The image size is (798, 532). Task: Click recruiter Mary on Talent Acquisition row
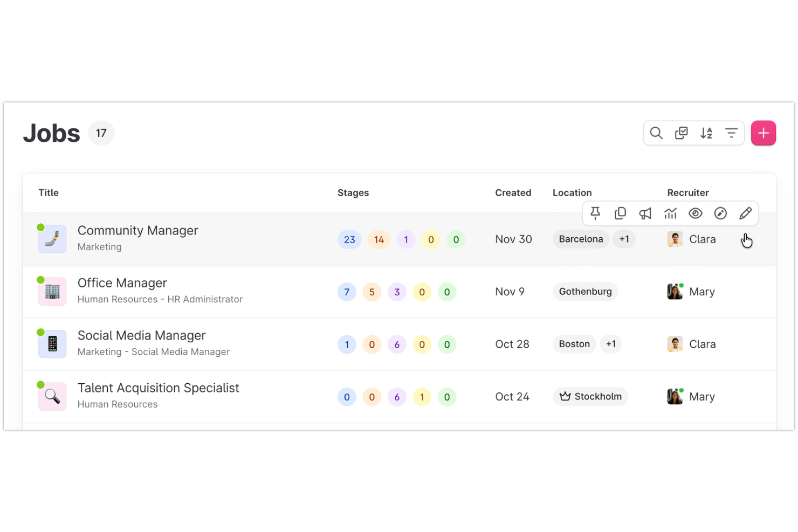click(x=691, y=397)
